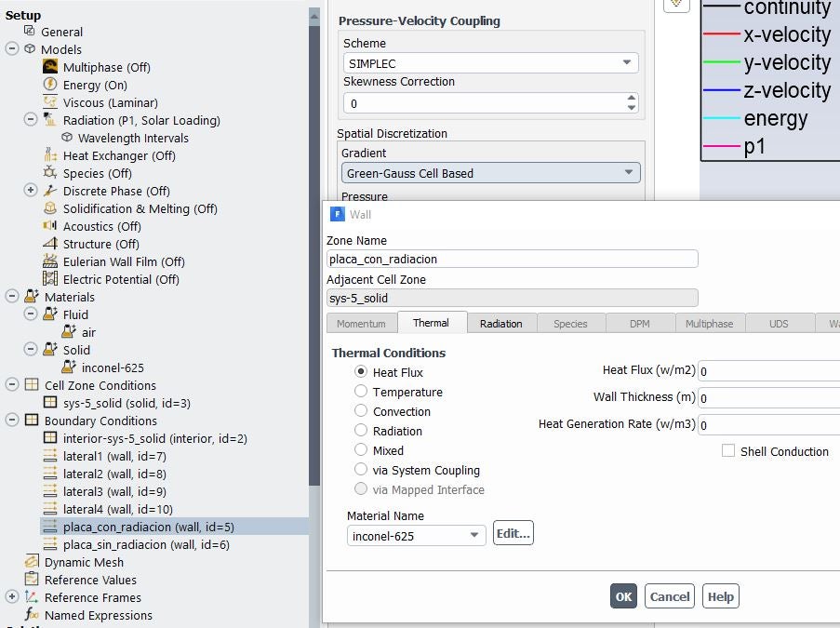
Task: Switch to the Radiation tab
Action: (500, 324)
